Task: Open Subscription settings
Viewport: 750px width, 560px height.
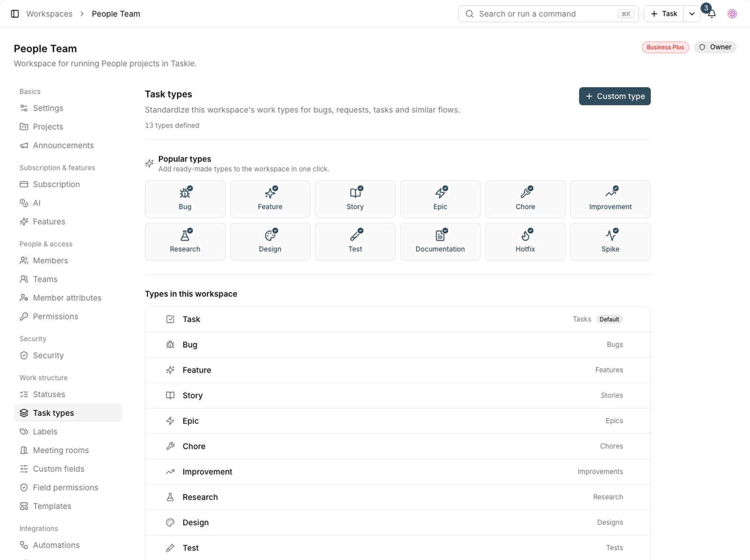Action: (68, 184)
